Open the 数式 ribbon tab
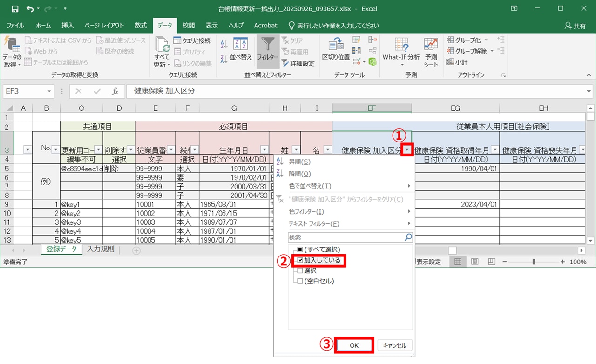Viewport: 596px width, 364px height. coord(141,26)
